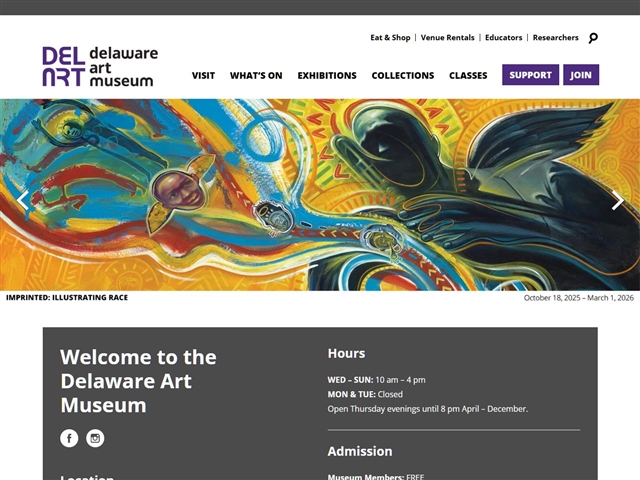
Task: Open the What's On menu
Action: point(256,76)
